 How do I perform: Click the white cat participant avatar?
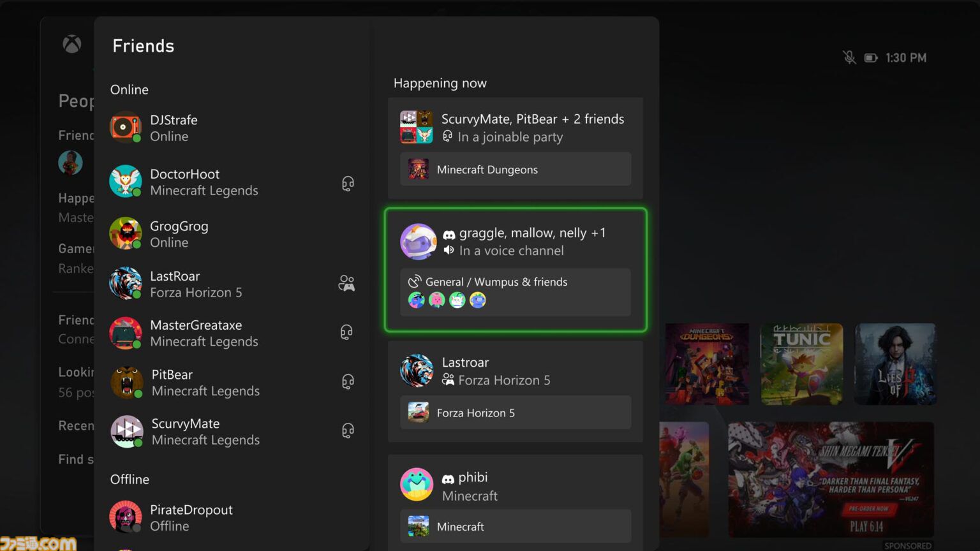[x=457, y=300]
